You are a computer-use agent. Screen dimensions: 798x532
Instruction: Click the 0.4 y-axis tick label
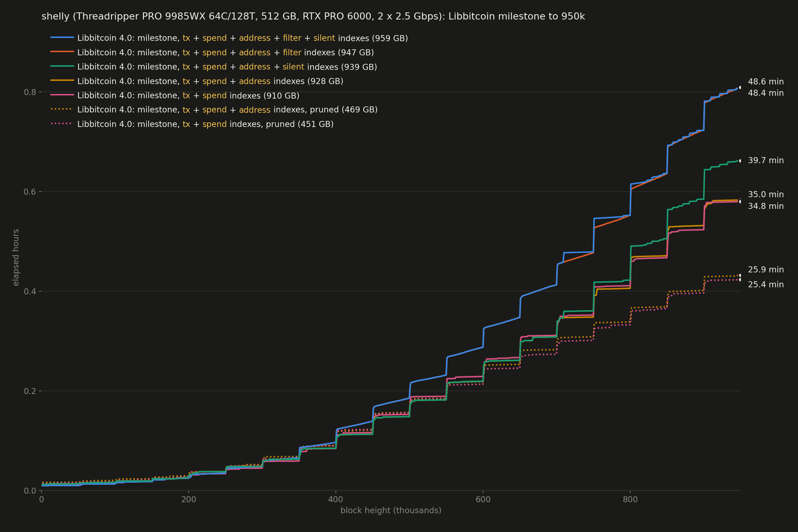click(x=30, y=292)
